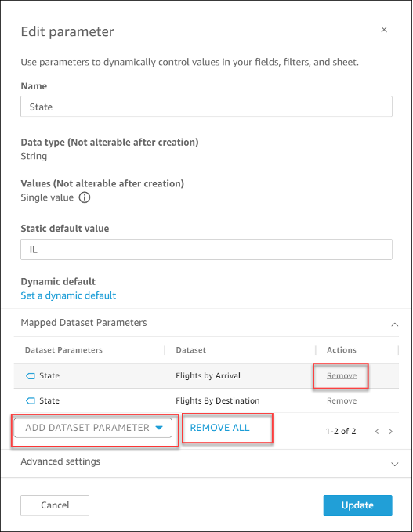Close the Edit parameter dialog with X

coord(384,30)
